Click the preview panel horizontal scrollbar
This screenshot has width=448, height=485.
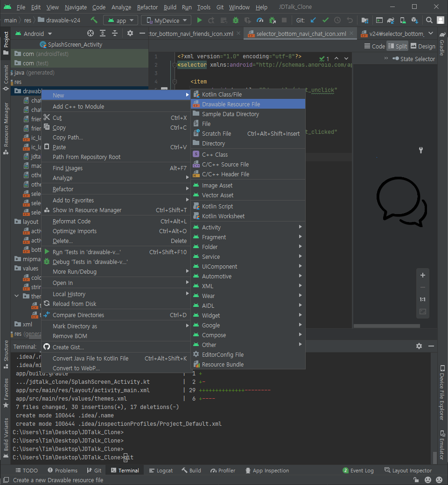387,326
